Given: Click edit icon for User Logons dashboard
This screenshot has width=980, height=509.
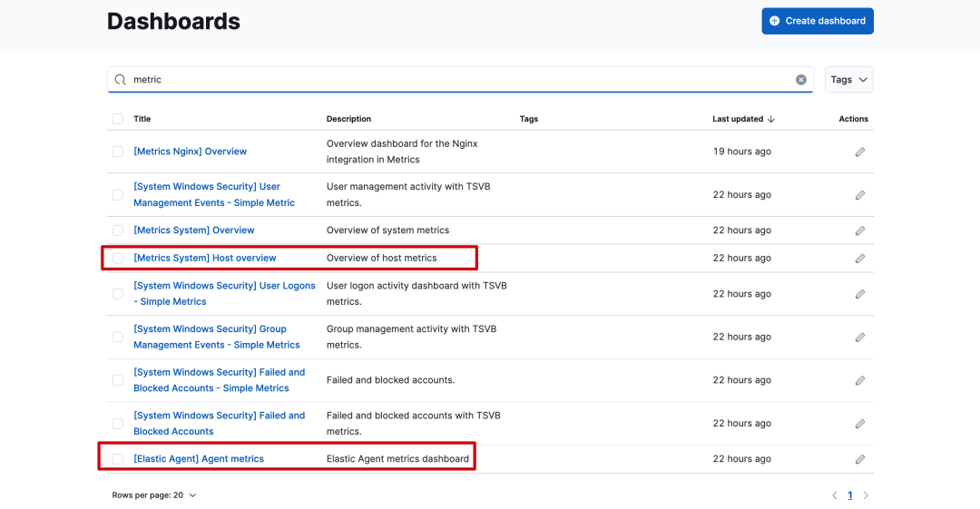Looking at the screenshot, I should (x=860, y=294).
